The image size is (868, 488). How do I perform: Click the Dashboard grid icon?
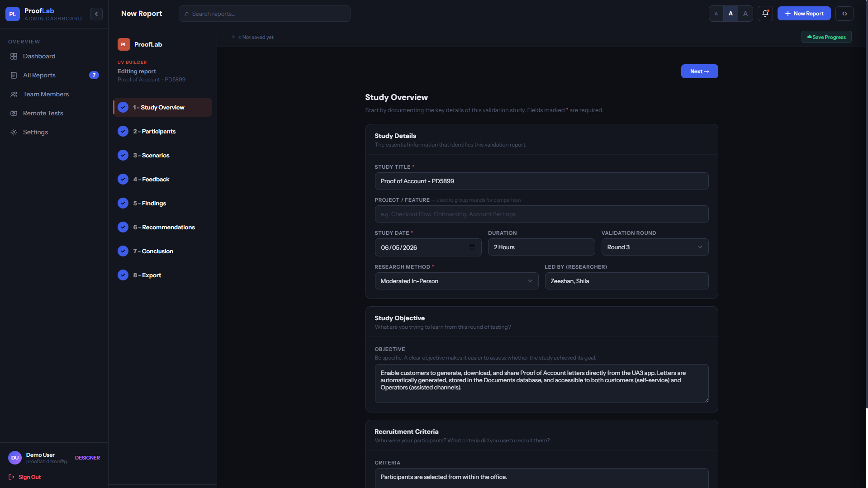[14, 57]
